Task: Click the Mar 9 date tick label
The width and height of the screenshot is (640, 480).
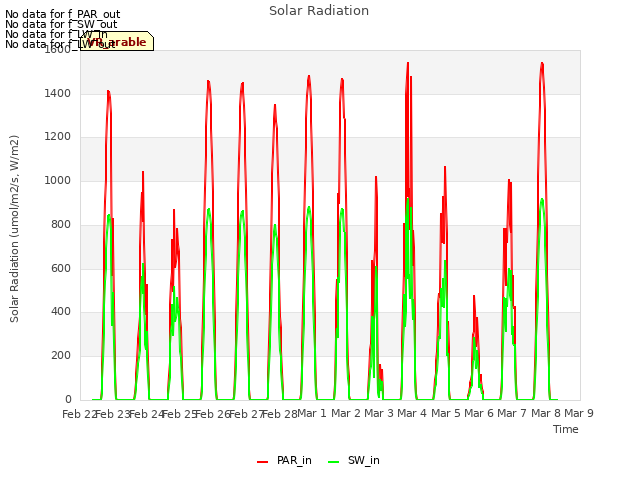Action: [579, 413]
